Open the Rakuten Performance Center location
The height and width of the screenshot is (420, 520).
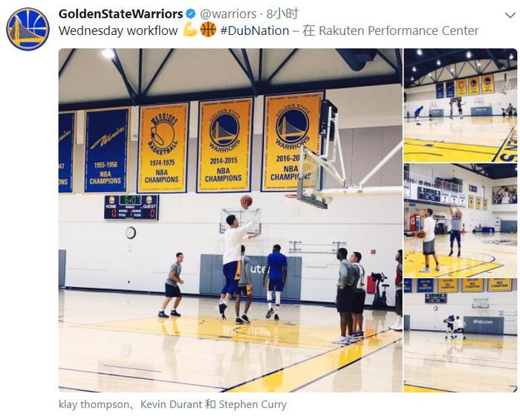point(398,31)
